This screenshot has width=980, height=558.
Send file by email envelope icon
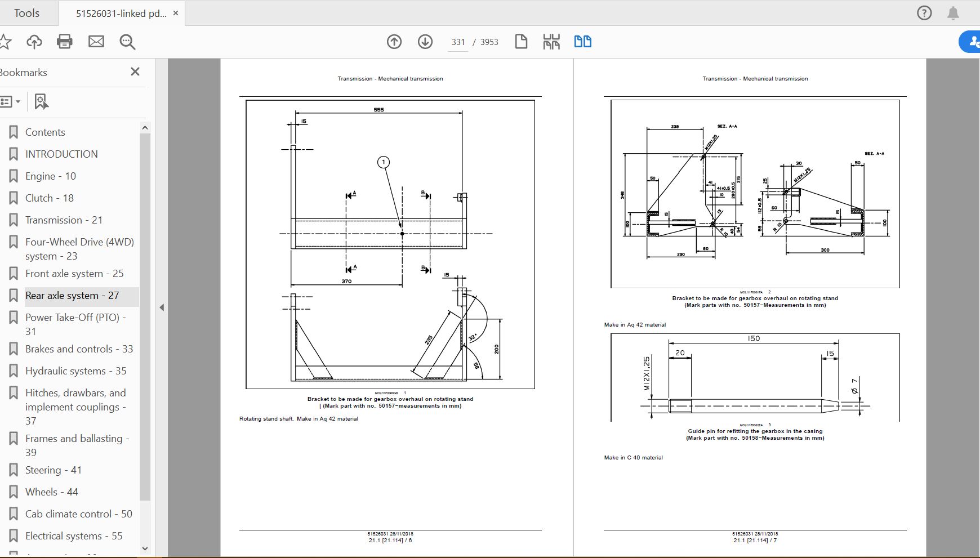coord(96,42)
